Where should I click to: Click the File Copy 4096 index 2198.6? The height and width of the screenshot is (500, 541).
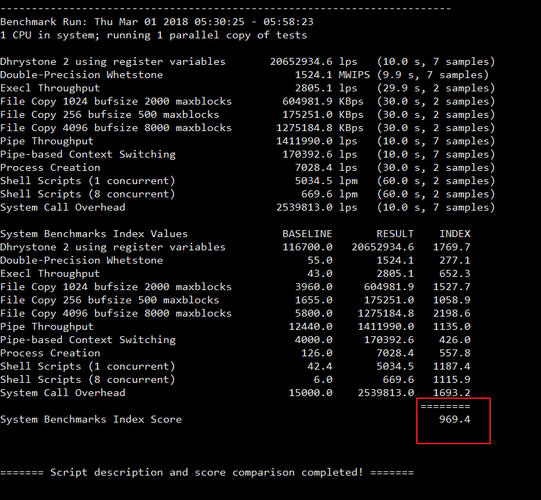[x=451, y=313]
